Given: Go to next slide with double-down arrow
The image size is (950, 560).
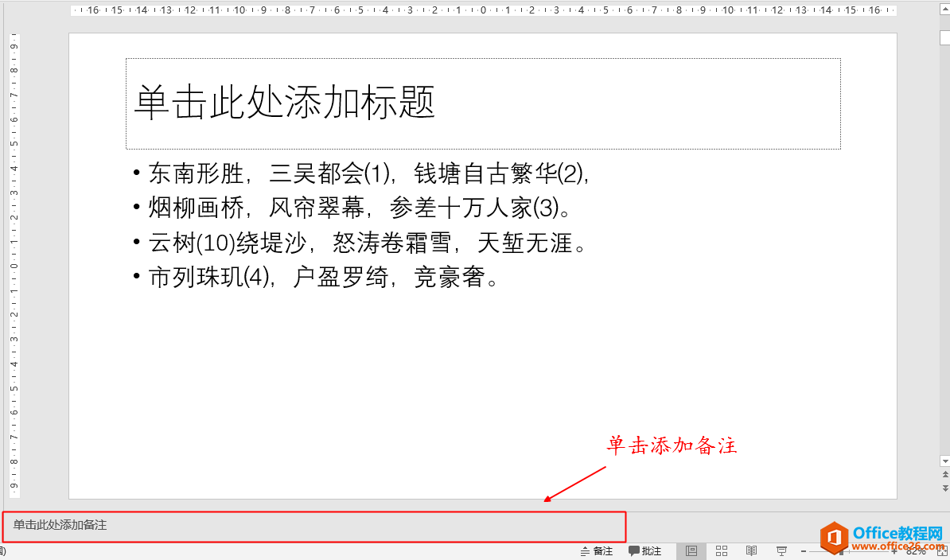Looking at the screenshot, I should pos(945,488).
